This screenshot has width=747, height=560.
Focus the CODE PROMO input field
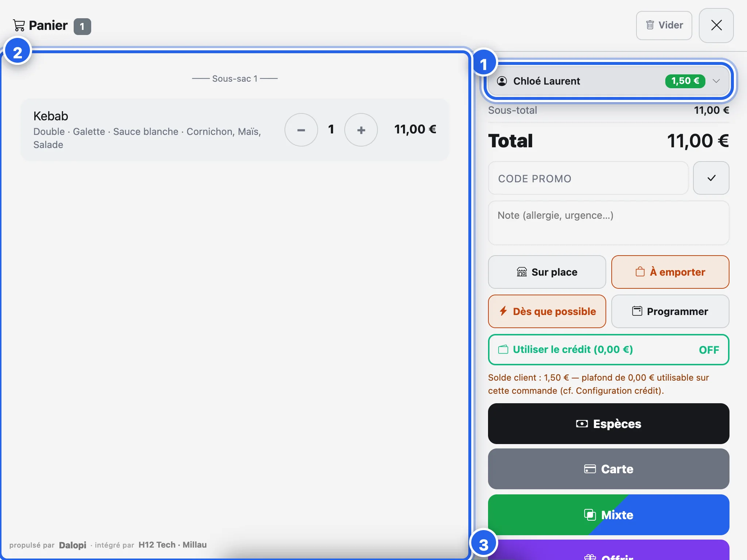pyautogui.click(x=588, y=178)
